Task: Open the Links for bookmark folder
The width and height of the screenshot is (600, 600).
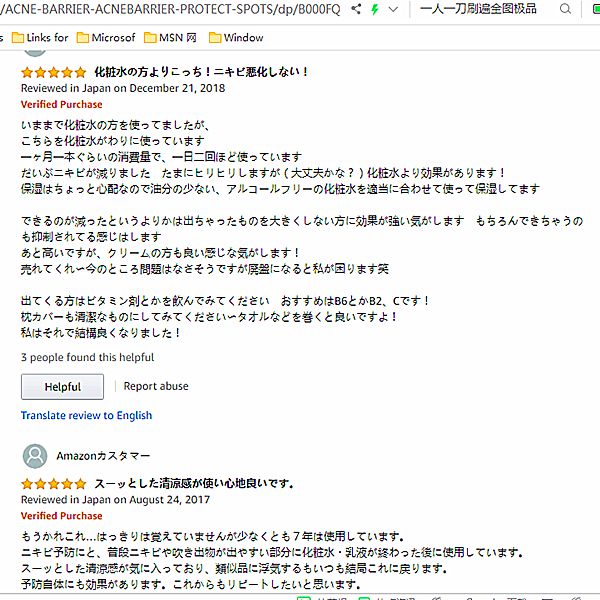Action: pyautogui.click(x=38, y=38)
